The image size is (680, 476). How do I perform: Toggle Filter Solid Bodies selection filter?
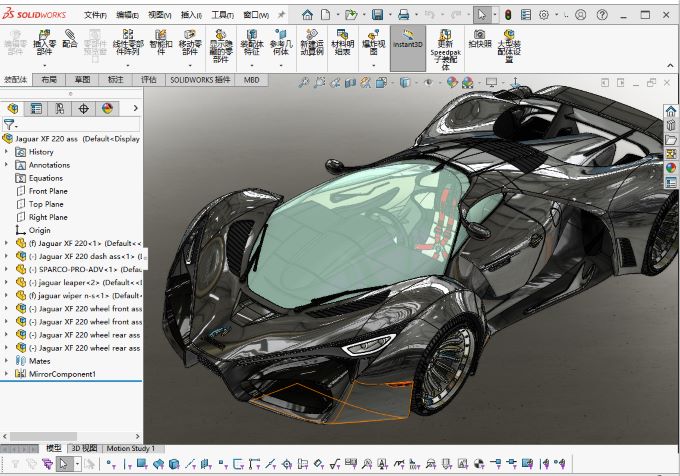(174, 464)
